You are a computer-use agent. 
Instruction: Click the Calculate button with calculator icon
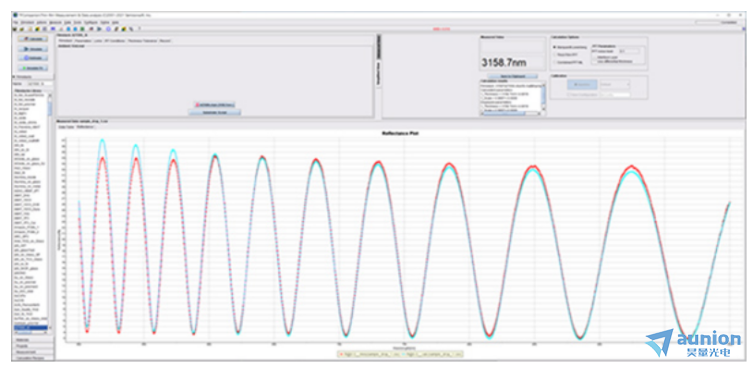click(33, 39)
